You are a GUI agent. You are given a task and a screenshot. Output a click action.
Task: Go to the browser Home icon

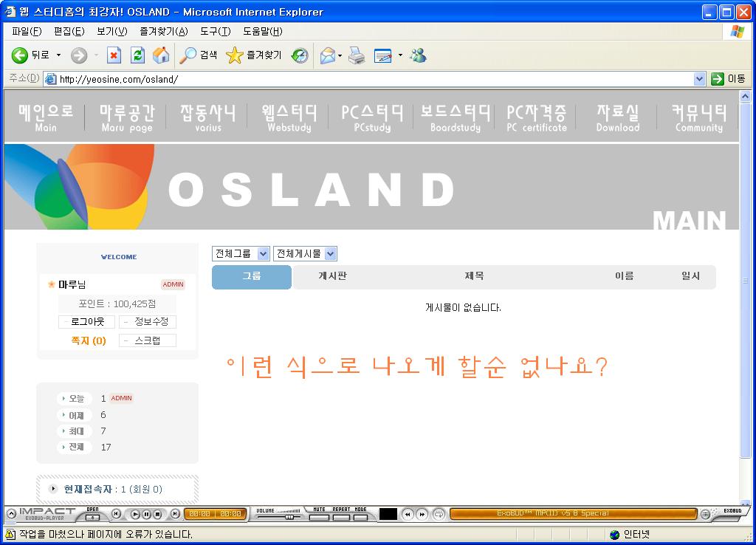coord(160,55)
